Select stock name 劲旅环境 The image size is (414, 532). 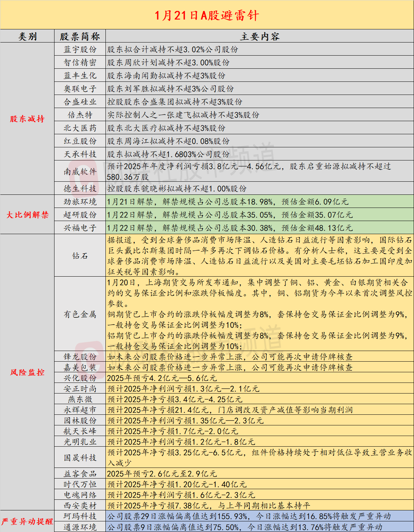point(80,202)
